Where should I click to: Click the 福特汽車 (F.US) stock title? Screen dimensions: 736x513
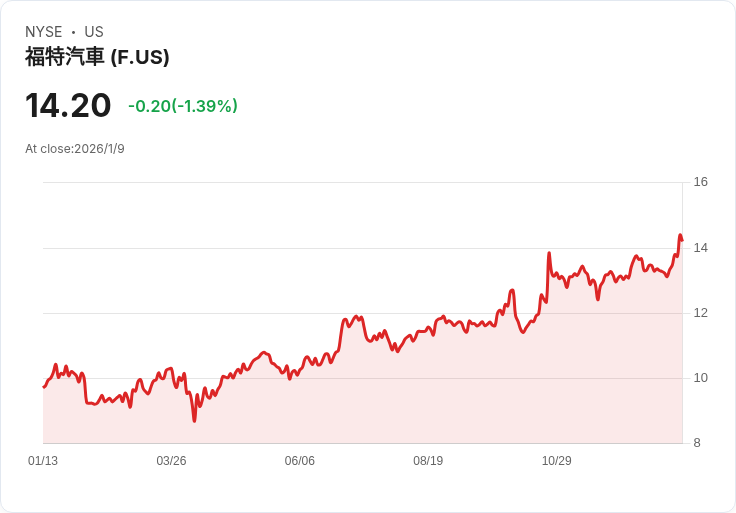point(97,57)
